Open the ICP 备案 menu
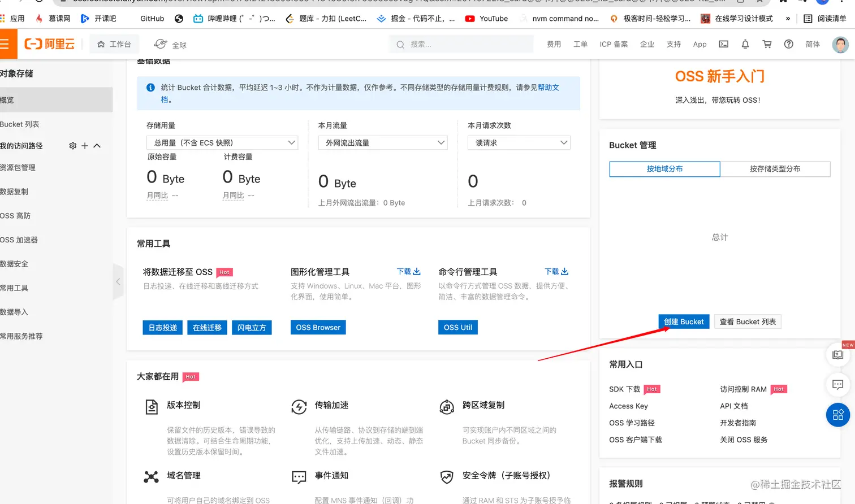855x504 pixels. [x=614, y=44]
